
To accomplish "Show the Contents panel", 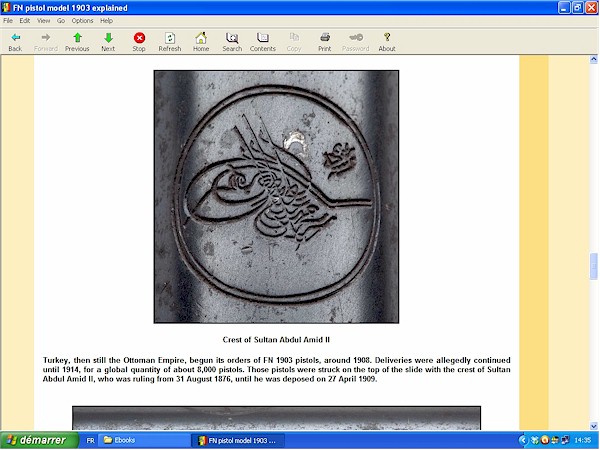I will point(262,42).
